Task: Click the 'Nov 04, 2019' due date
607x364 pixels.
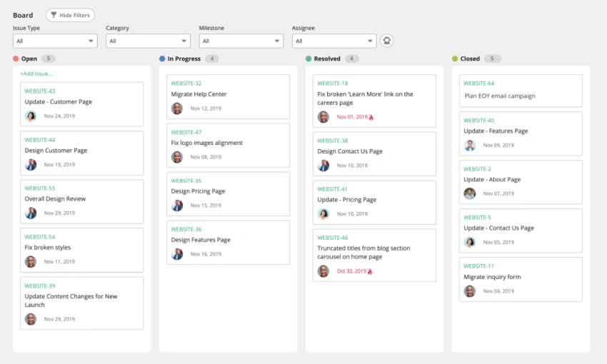Action: click(498, 291)
